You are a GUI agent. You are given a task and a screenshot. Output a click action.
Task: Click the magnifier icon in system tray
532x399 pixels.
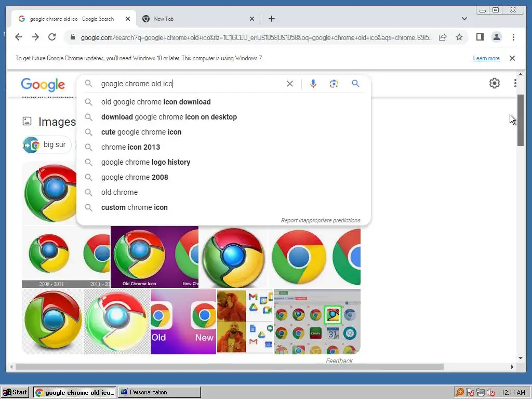[460, 392]
